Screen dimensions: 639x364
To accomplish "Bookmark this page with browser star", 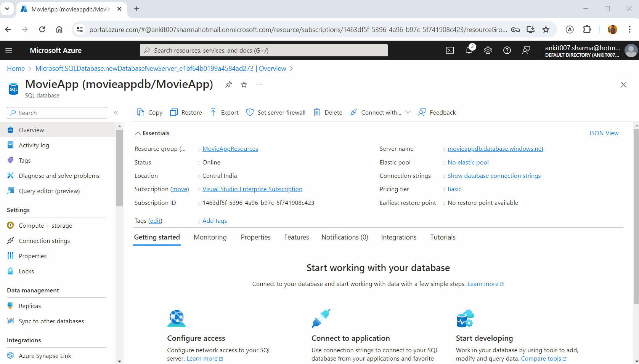I will click(x=546, y=29).
